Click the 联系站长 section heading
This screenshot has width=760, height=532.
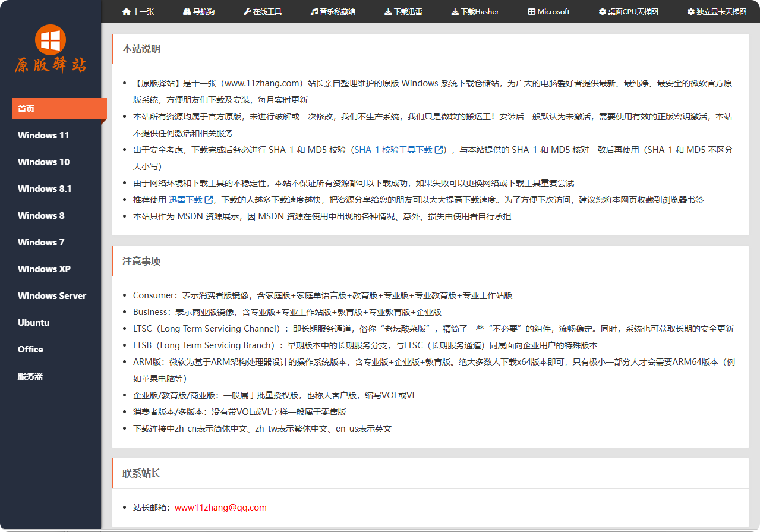click(x=141, y=474)
